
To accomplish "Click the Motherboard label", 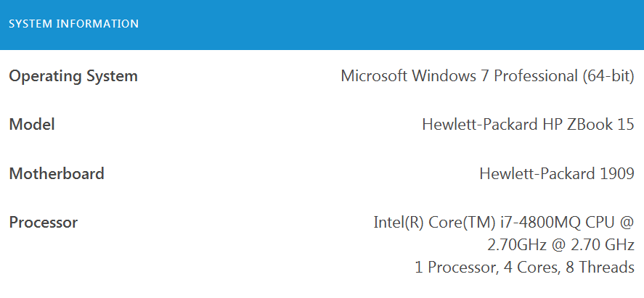I will coord(57,173).
